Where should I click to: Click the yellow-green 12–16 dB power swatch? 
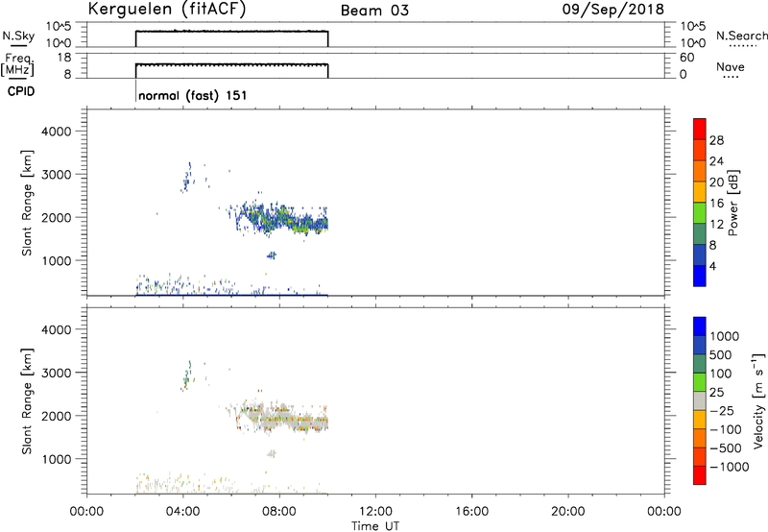[700, 212]
